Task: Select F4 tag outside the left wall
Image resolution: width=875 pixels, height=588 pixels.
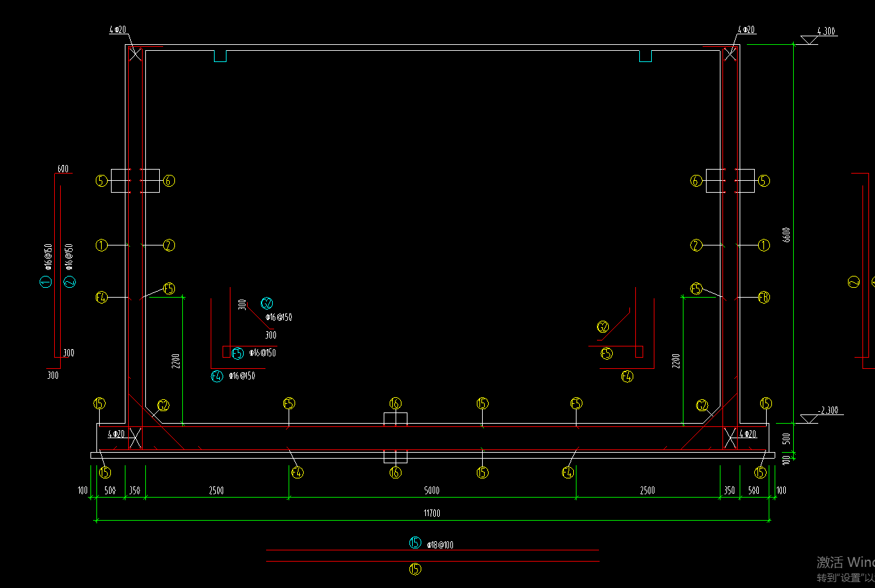Action: 101,298
